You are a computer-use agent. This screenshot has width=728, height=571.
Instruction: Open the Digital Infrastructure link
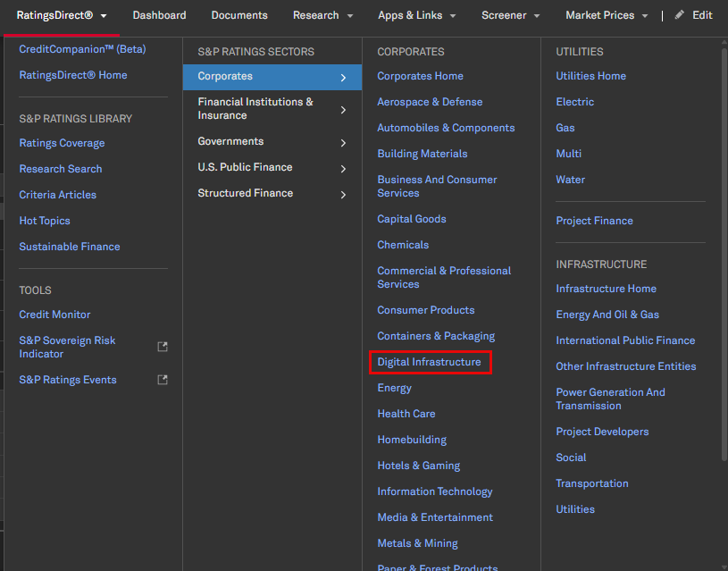[x=429, y=362]
